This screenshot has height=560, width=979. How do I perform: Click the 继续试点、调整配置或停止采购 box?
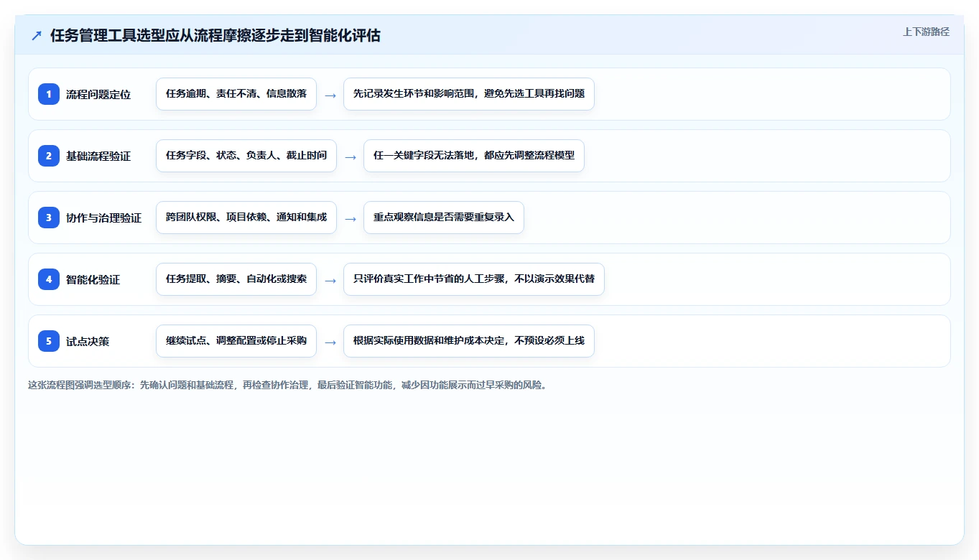click(236, 341)
